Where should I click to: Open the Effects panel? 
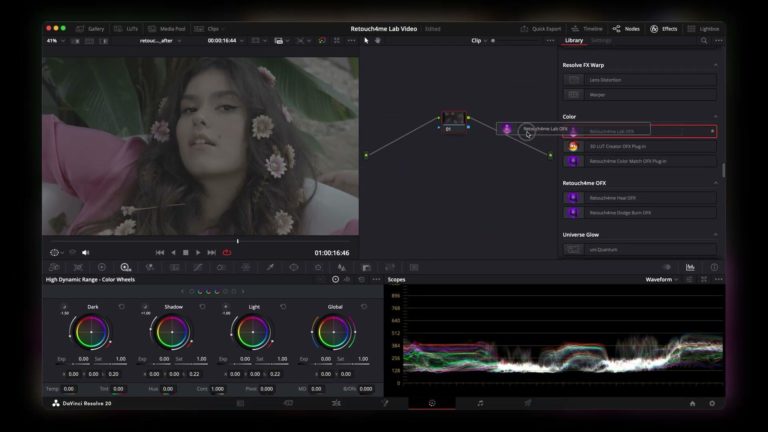pyautogui.click(x=664, y=29)
